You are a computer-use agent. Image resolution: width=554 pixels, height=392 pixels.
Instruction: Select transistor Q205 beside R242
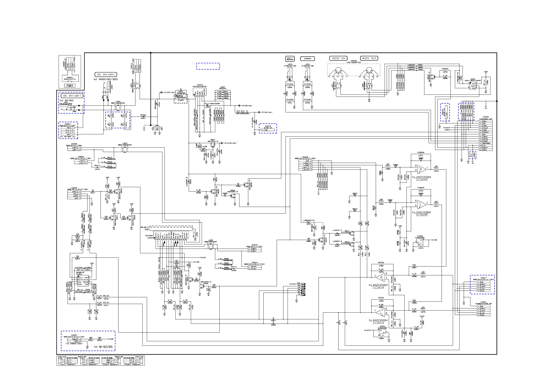point(202,286)
